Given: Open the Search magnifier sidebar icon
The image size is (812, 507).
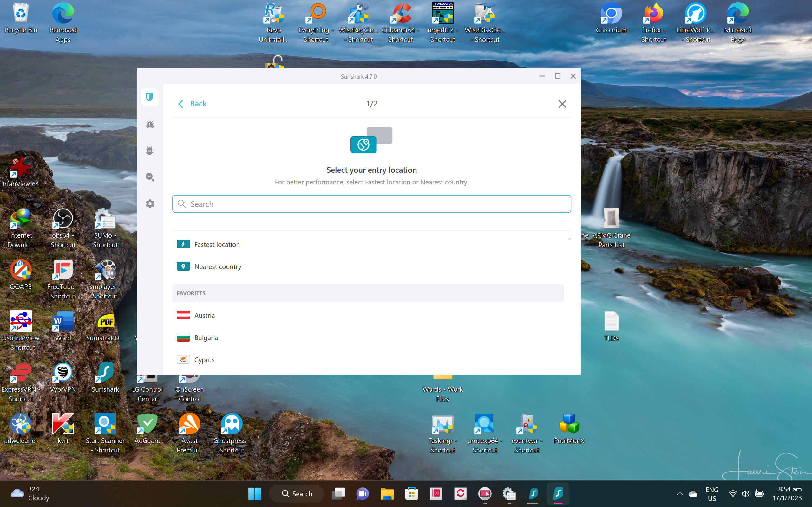Looking at the screenshot, I should [150, 177].
